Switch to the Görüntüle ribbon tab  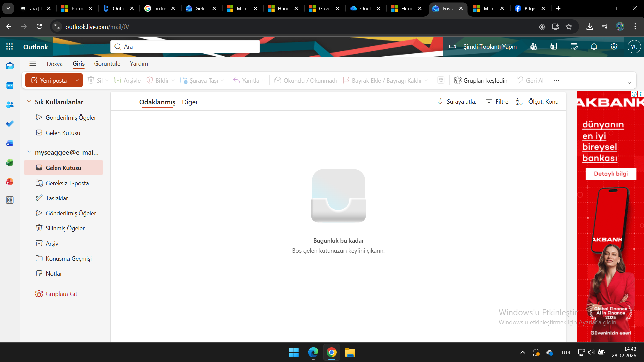pyautogui.click(x=107, y=64)
